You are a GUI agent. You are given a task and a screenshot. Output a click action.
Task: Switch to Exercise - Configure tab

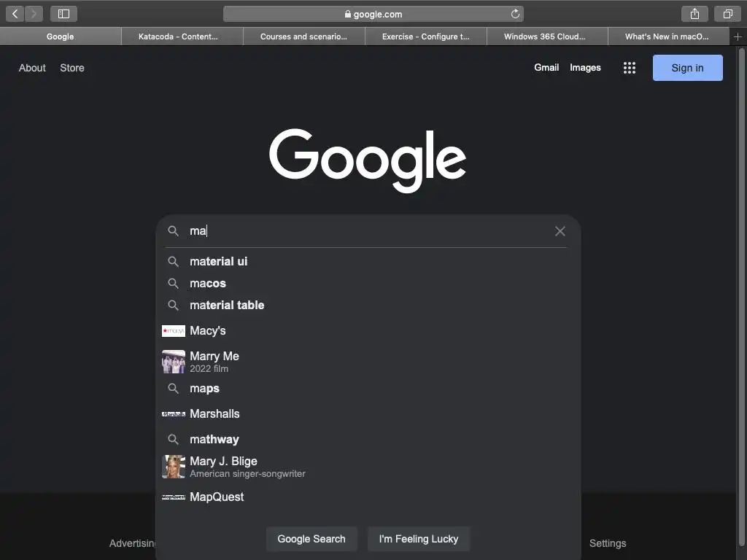pos(426,36)
